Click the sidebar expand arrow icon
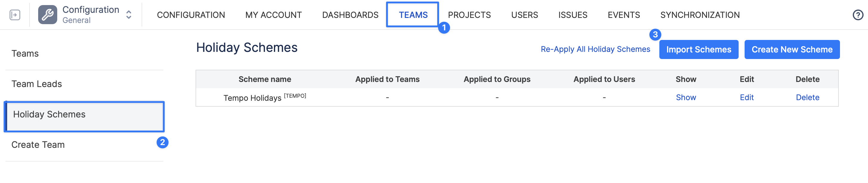Image resolution: width=868 pixels, height=183 pixels. [x=15, y=15]
